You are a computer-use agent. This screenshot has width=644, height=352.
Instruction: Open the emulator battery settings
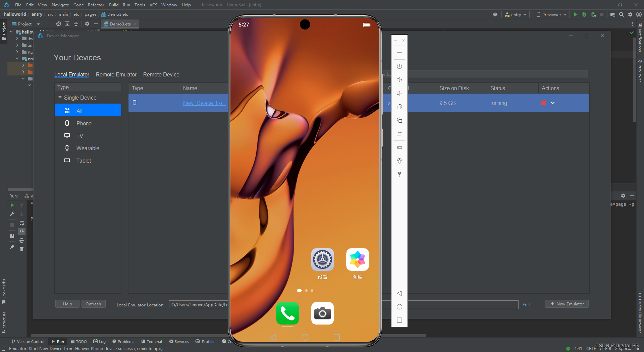(x=399, y=148)
